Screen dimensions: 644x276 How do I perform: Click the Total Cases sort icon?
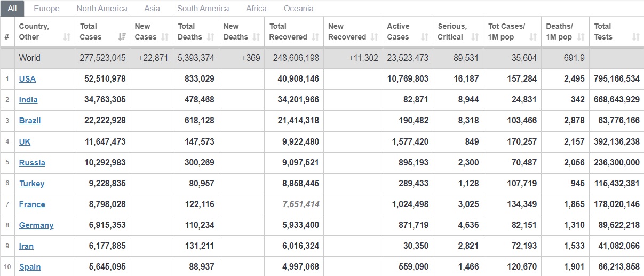tap(122, 37)
